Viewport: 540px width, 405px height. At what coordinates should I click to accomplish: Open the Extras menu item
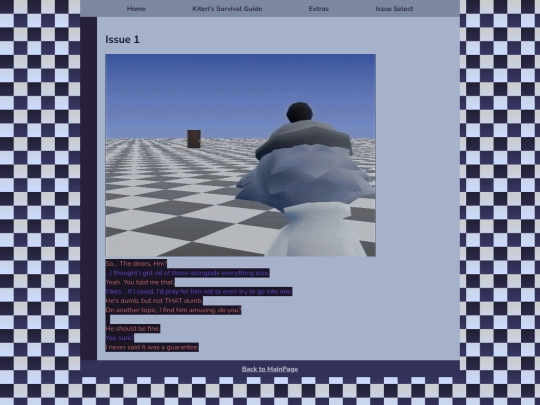click(x=319, y=9)
